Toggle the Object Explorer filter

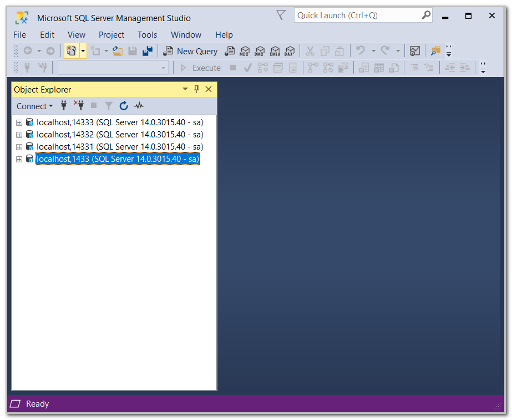(x=108, y=105)
